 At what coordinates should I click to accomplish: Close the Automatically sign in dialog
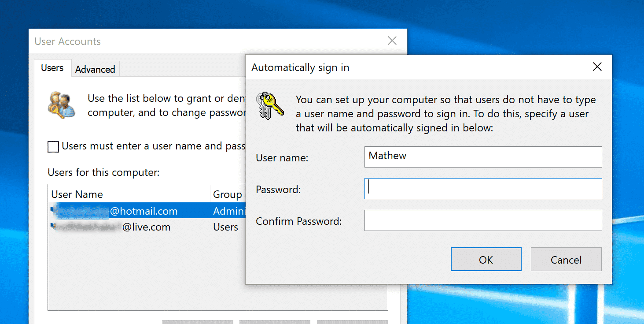(597, 67)
